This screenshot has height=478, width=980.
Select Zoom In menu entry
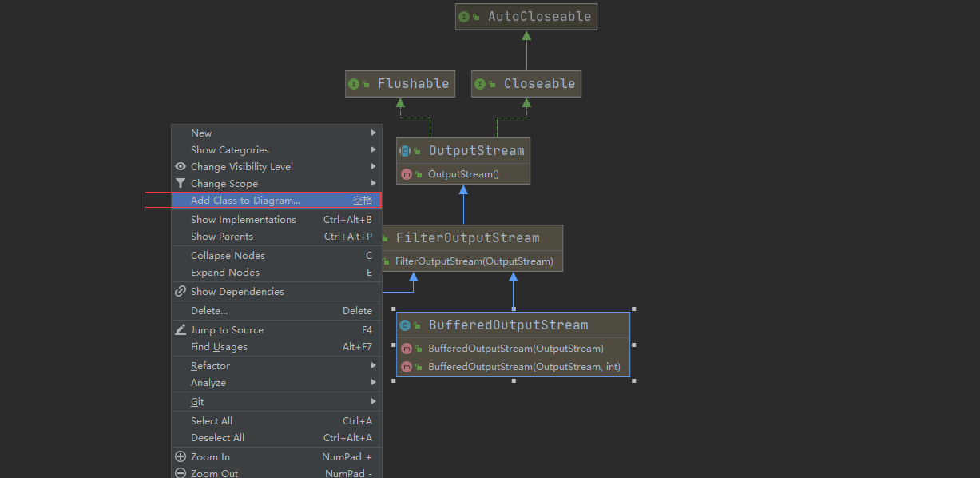coord(276,457)
